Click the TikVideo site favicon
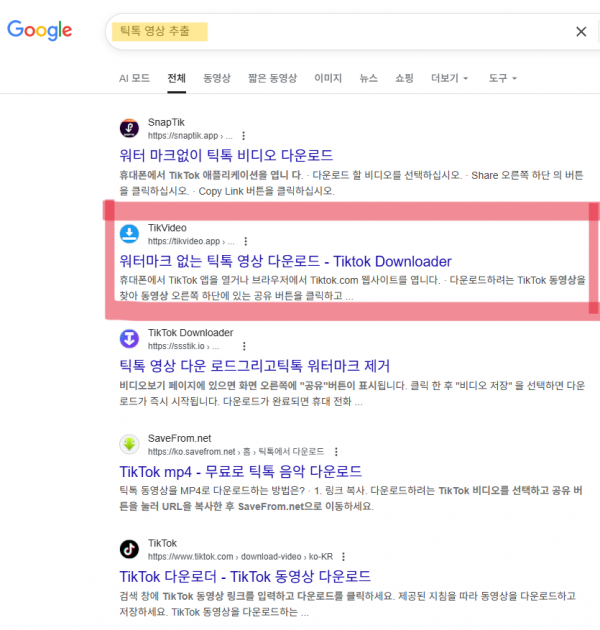This screenshot has width=600, height=630. tap(129, 233)
